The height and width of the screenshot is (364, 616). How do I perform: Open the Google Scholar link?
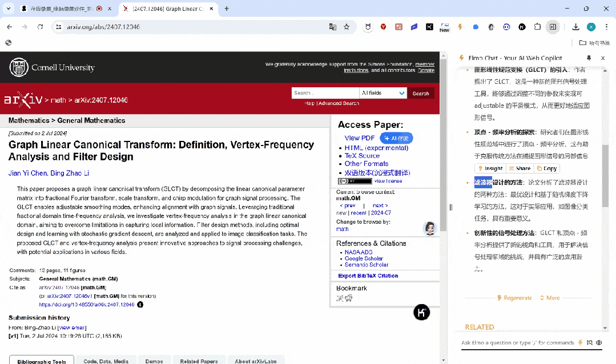(364, 258)
